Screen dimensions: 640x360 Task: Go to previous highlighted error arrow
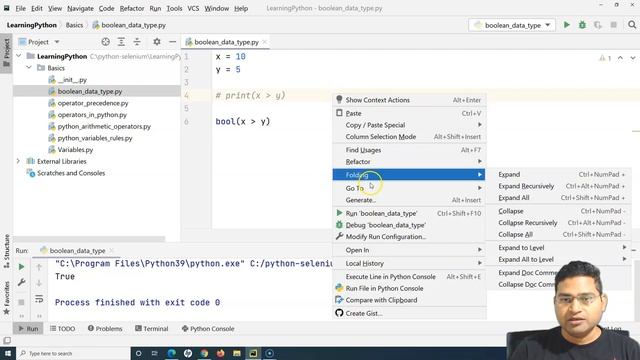coord(620,58)
